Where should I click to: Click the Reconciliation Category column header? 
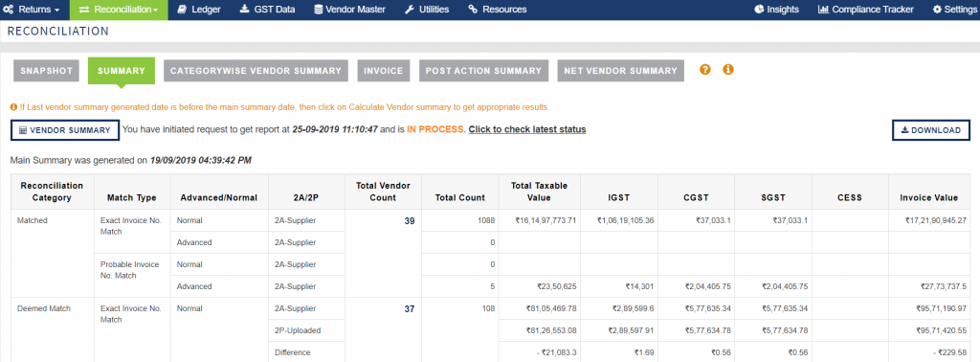(x=52, y=192)
